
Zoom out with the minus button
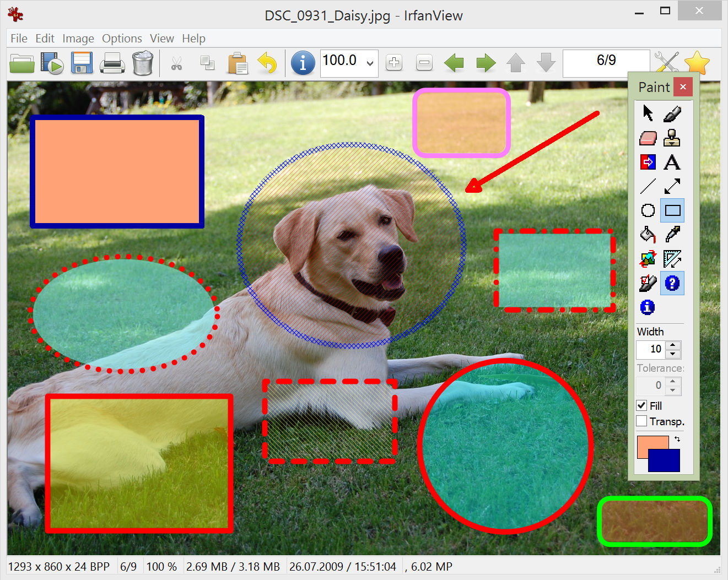pos(424,63)
